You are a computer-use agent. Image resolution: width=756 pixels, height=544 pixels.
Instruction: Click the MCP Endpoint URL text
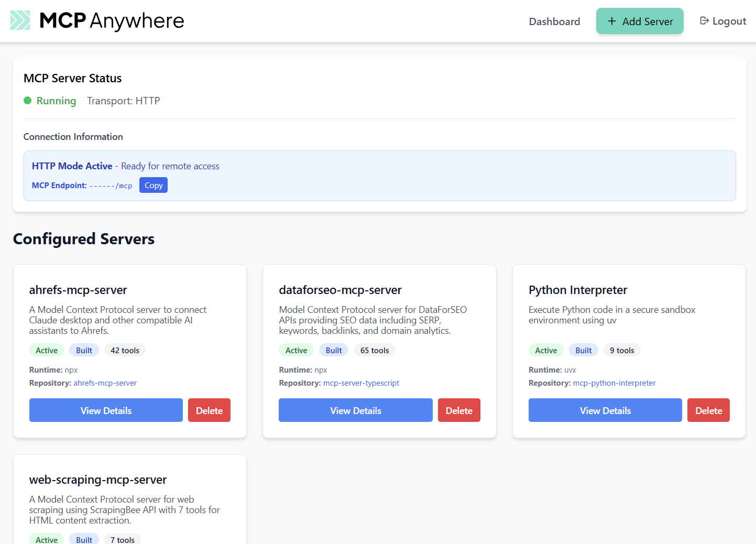click(x=111, y=186)
